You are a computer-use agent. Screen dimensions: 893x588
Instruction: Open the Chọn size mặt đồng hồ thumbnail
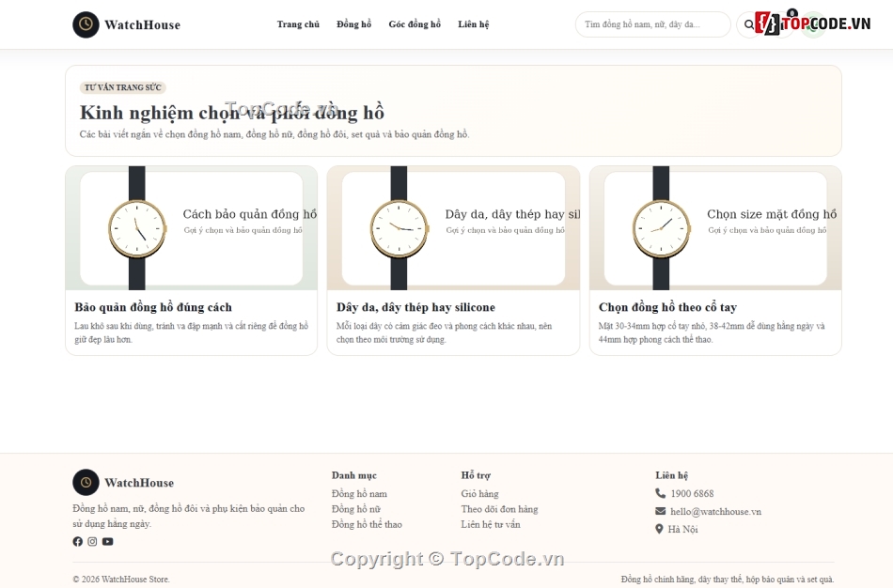pos(715,228)
